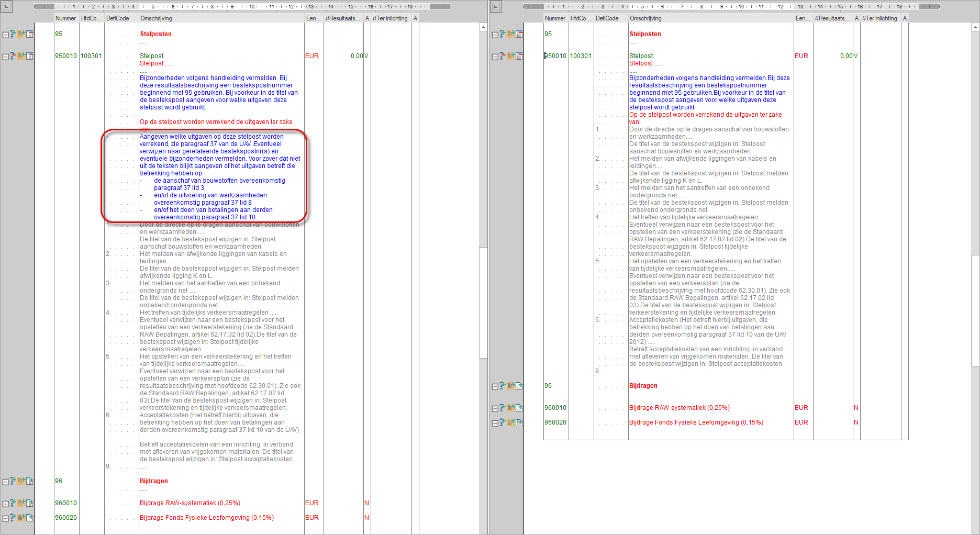Click the 0,00 result value in left pane
This screenshot has height=535, width=980.
click(357, 56)
